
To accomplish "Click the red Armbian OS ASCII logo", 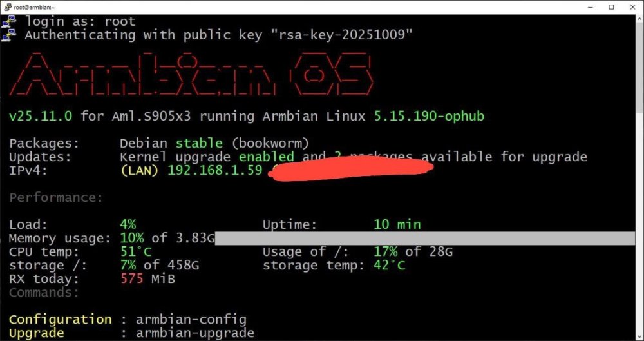I will (x=191, y=73).
